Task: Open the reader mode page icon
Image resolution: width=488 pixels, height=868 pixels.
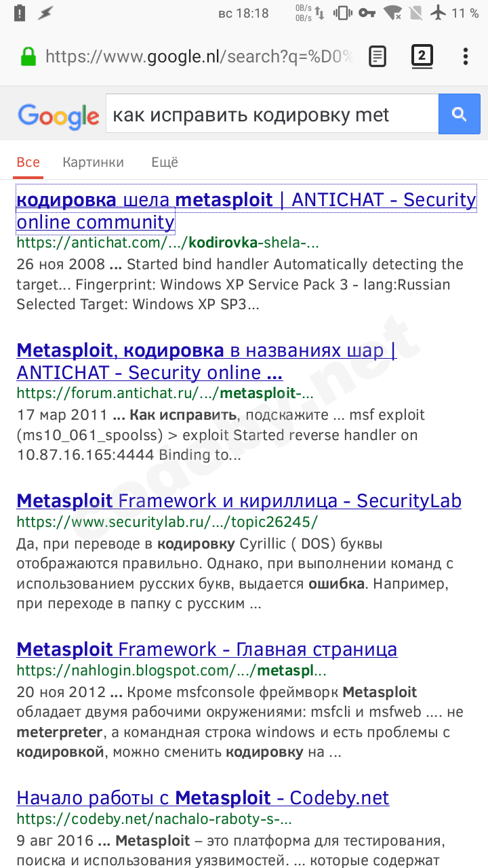Action: 378,56
